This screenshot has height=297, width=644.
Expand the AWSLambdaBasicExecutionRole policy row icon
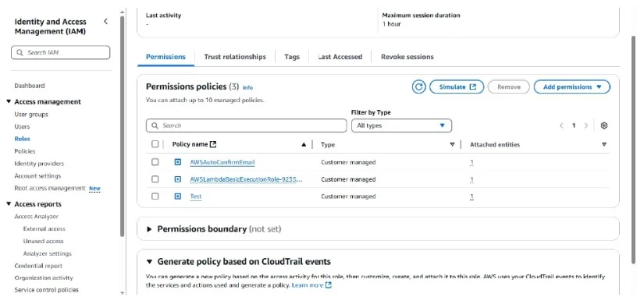click(177, 179)
